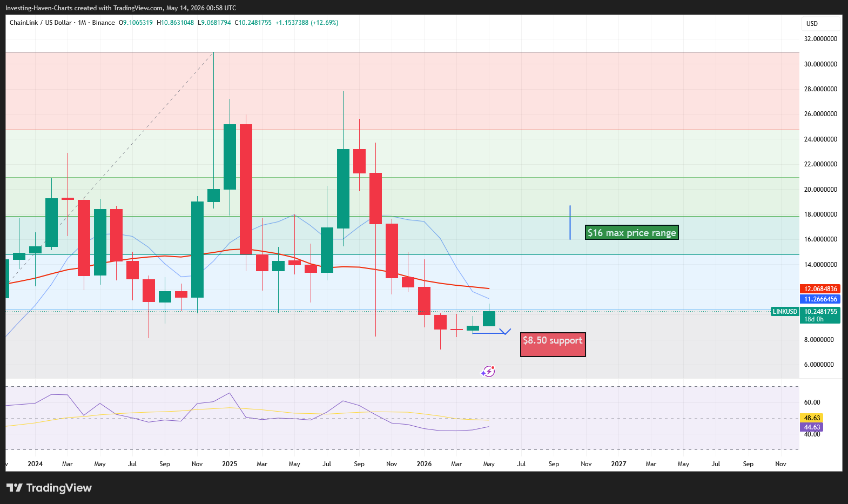The height and width of the screenshot is (504, 848).
Task: Click the LINKUSD price label
Action: (x=785, y=312)
